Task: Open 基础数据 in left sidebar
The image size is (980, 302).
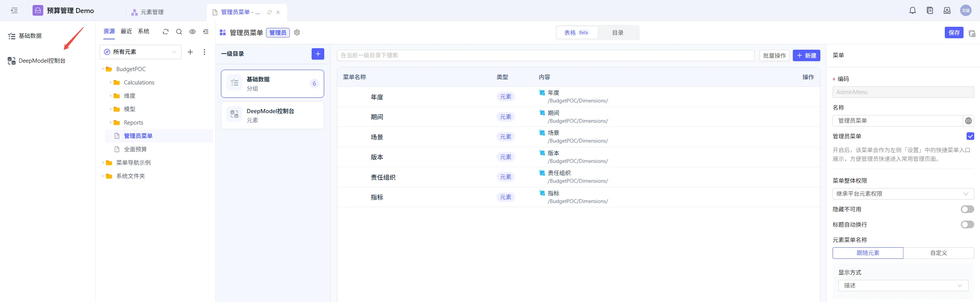Action: pos(30,36)
